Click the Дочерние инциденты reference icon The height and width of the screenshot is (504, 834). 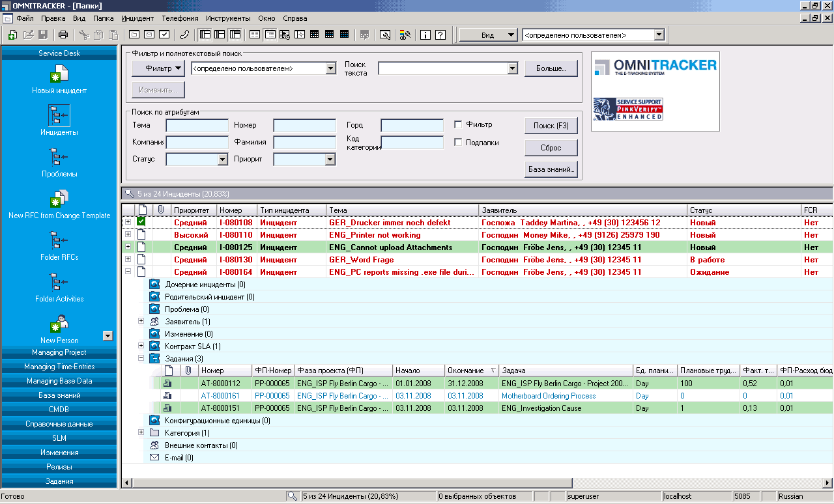(x=154, y=285)
